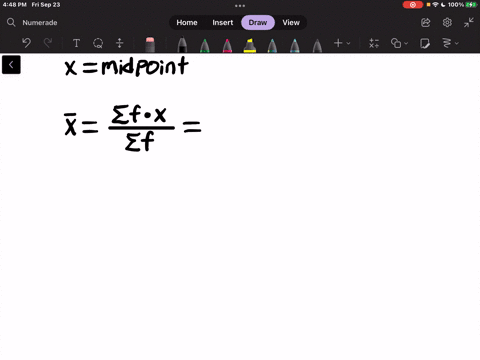Insert a sticky note

coord(425,43)
